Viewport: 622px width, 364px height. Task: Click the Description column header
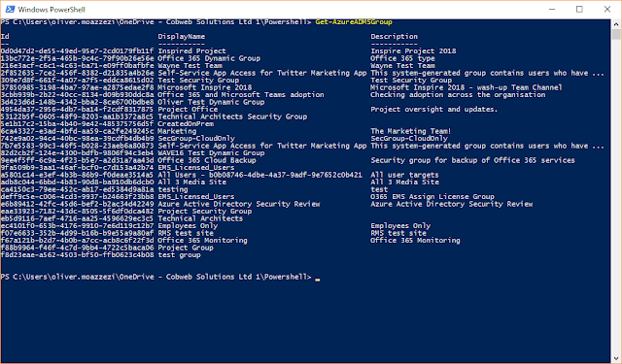(394, 37)
